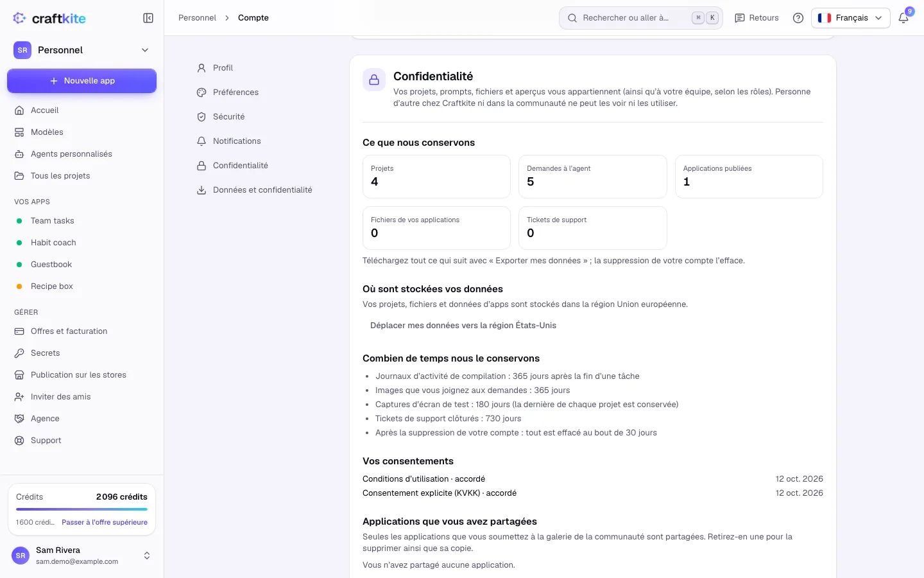This screenshot has height=578, width=924.
Task: Expand the Sam Rivera account menu
Action: click(81, 556)
